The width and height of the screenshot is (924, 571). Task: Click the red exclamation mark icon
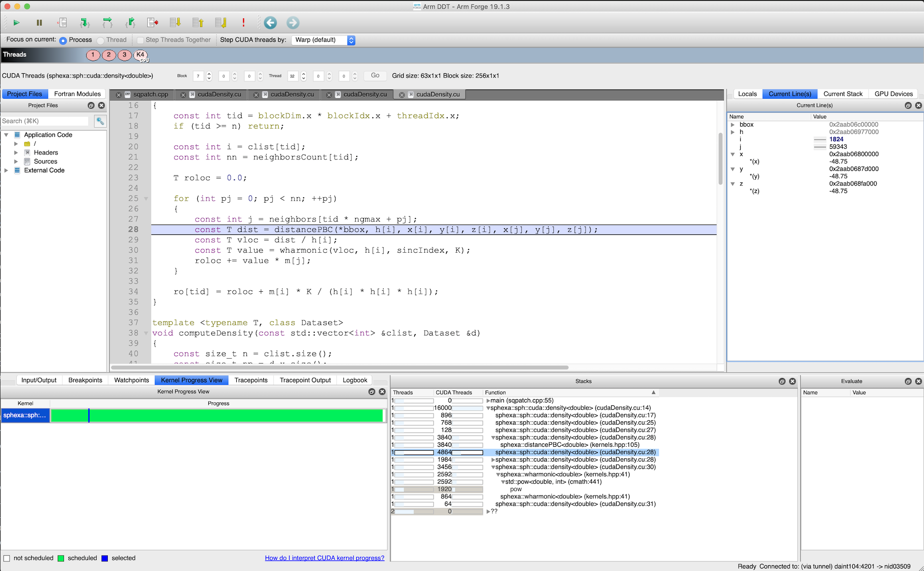click(244, 23)
